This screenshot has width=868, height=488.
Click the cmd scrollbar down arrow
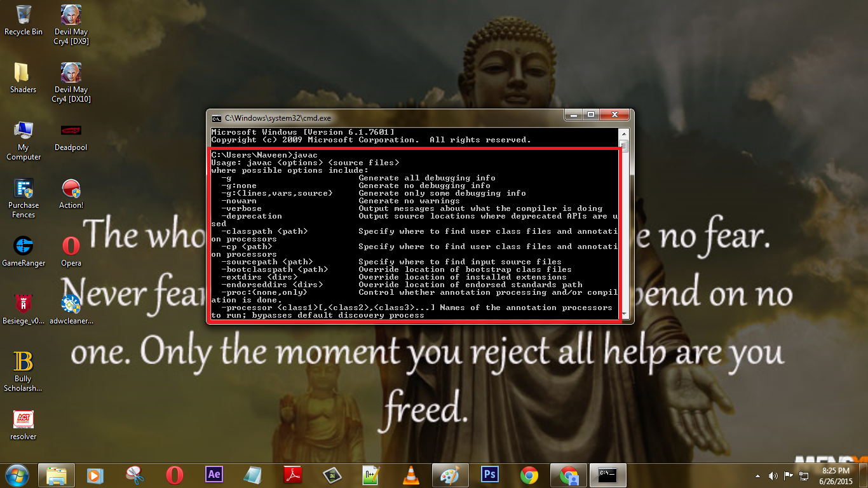(625, 315)
